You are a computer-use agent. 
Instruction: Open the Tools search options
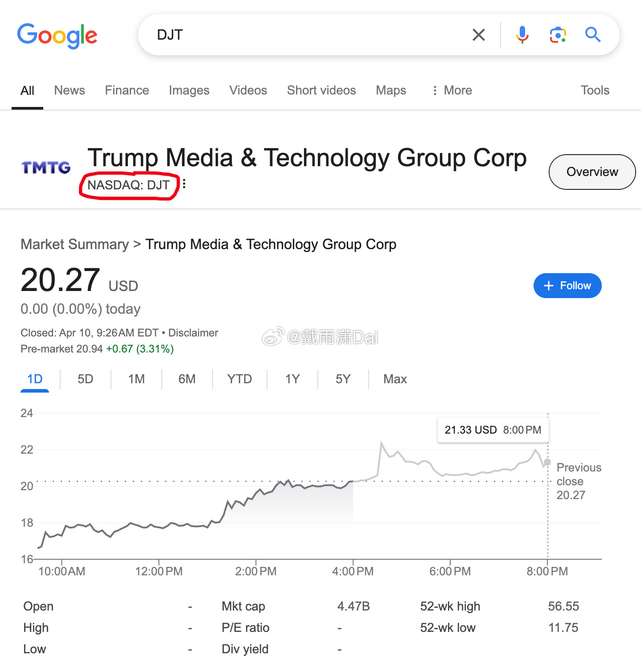point(595,90)
